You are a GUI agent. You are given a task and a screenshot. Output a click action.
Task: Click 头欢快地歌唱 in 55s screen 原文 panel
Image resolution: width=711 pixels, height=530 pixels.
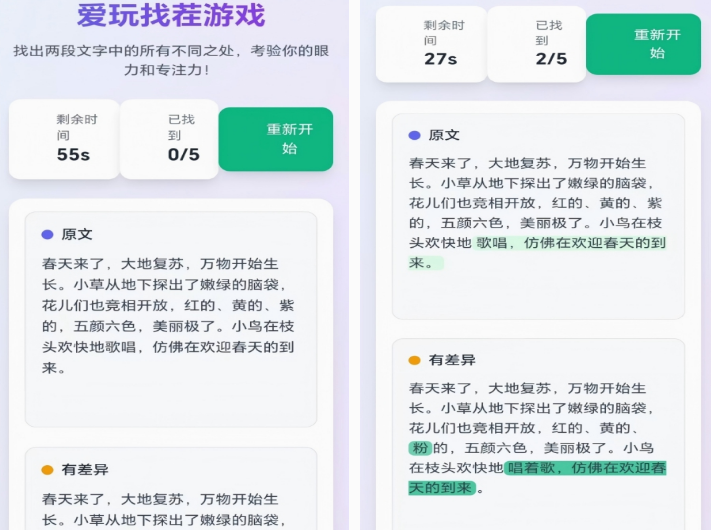pyautogui.click(x=89, y=347)
